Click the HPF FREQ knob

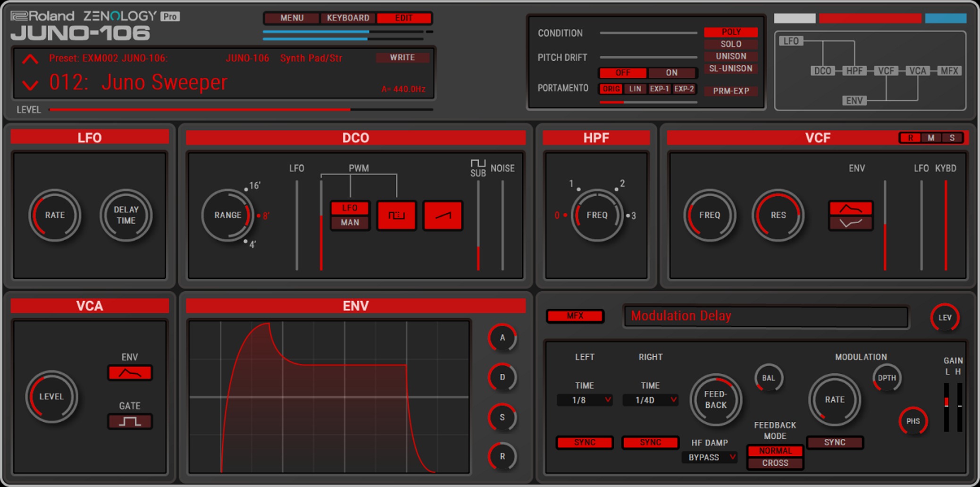[x=597, y=215]
